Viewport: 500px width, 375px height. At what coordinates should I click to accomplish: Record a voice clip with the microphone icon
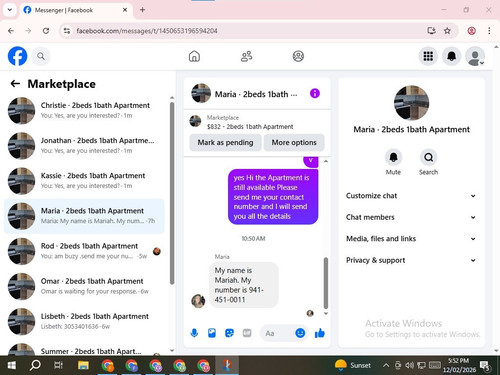click(194, 333)
